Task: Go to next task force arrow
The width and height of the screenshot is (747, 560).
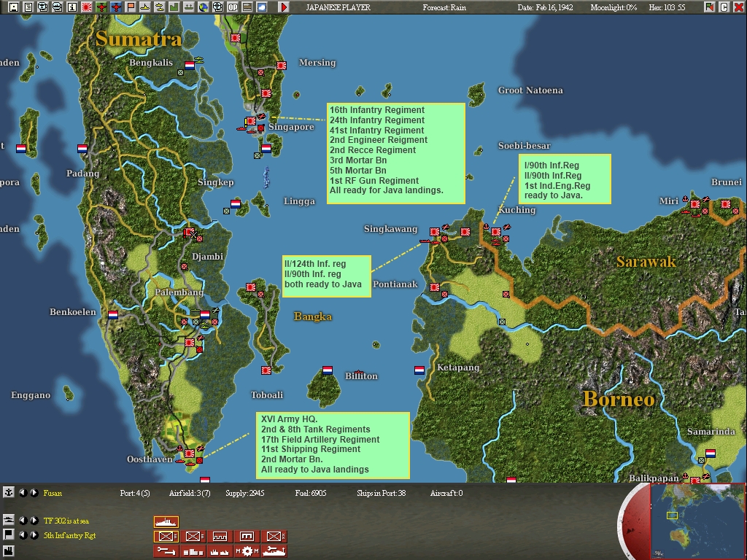Action: 34,521
